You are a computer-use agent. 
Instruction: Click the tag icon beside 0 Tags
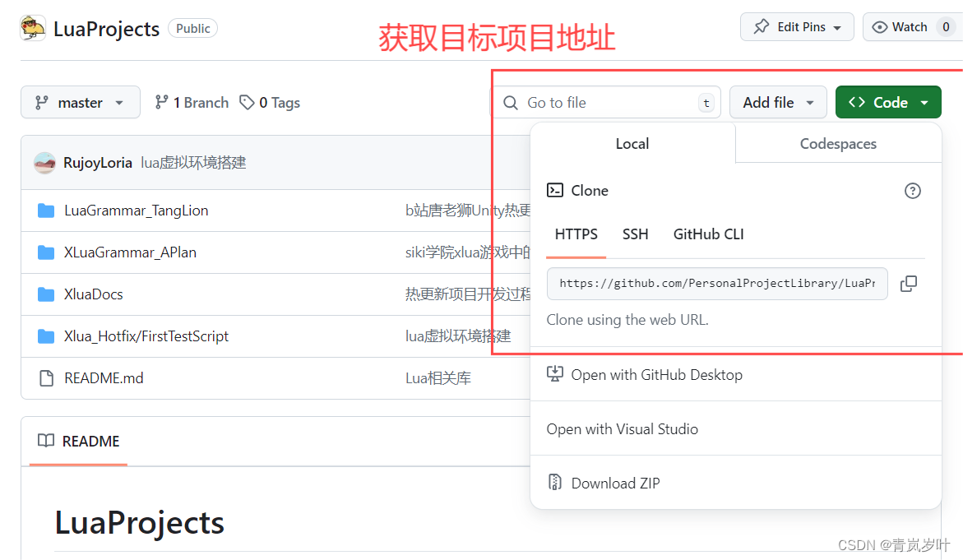tap(247, 103)
